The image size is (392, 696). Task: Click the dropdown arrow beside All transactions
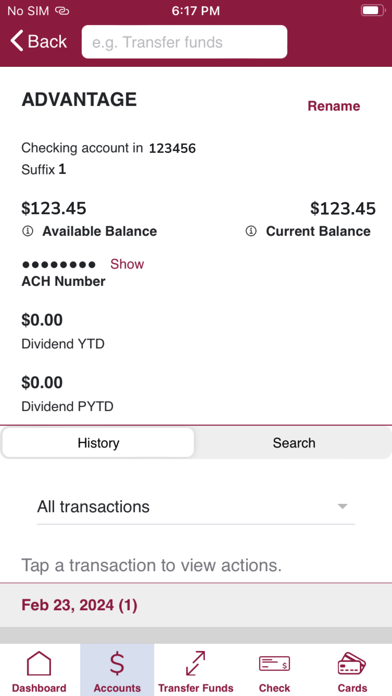point(342,506)
